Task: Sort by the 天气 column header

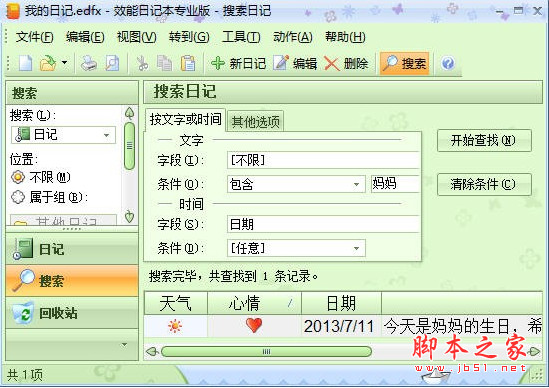Action: pyautogui.click(x=176, y=303)
